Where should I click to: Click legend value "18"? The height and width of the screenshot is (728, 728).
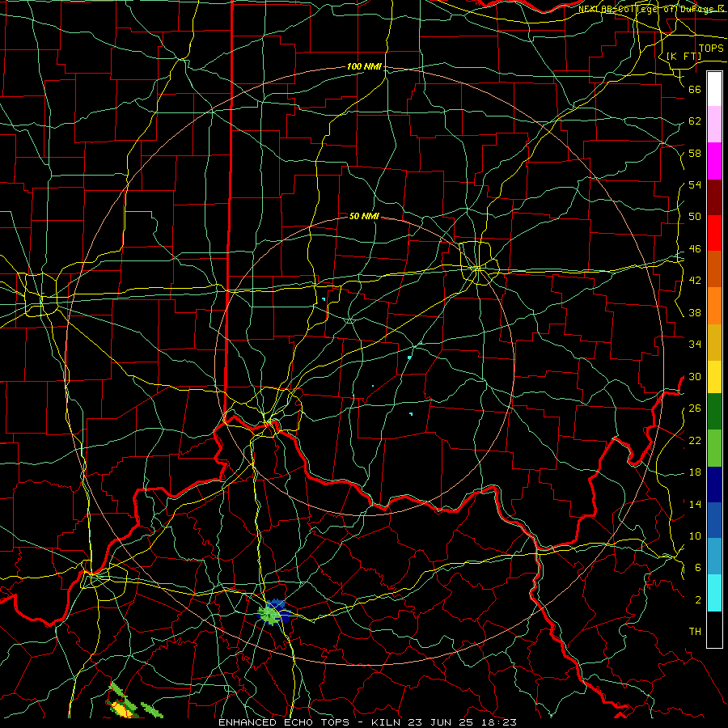(695, 472)
